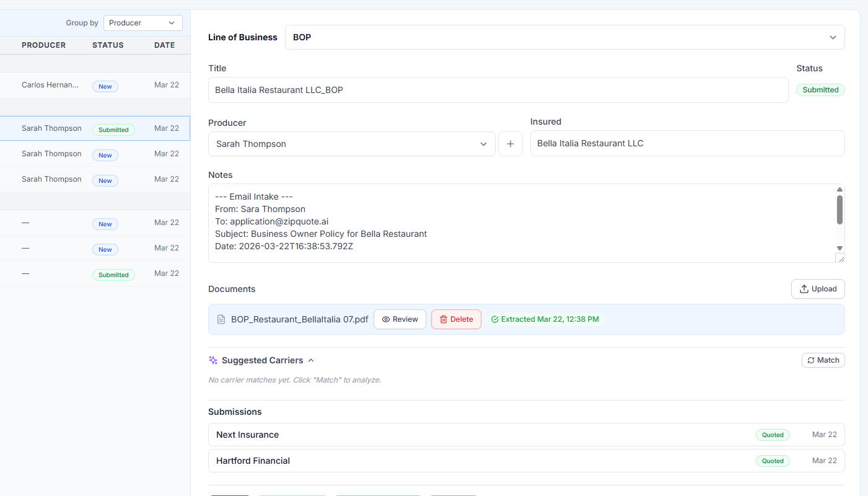Click the eye icon to Review the PDF
868x496 pixels.
[387, 319]
